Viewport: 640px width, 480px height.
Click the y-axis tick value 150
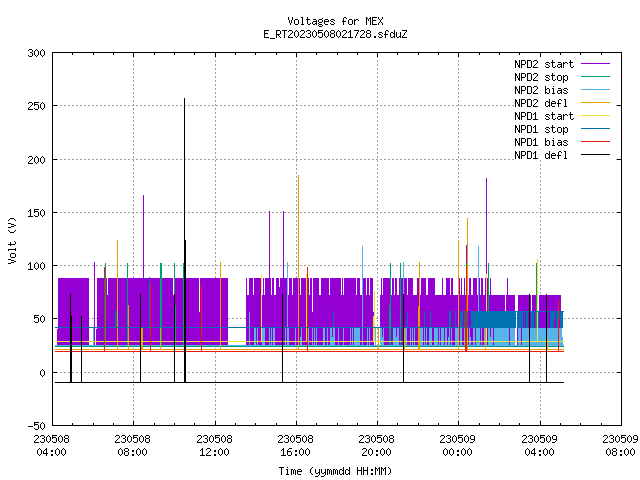(x=36, y=213)
